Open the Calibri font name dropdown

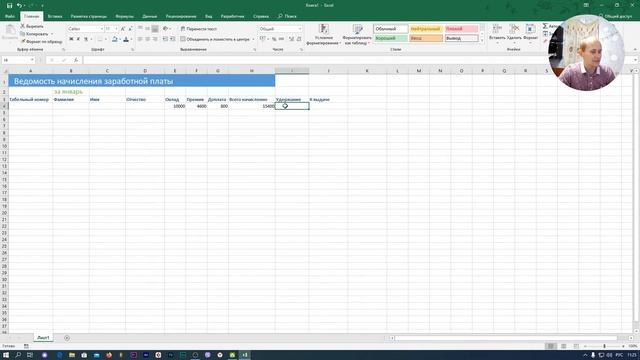(x=102, y=29)
